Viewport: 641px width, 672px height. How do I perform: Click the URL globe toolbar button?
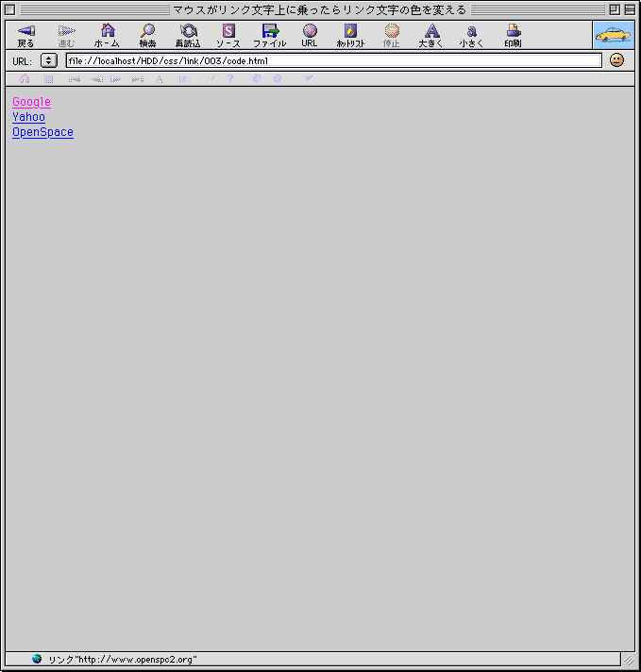pos(309,36)
